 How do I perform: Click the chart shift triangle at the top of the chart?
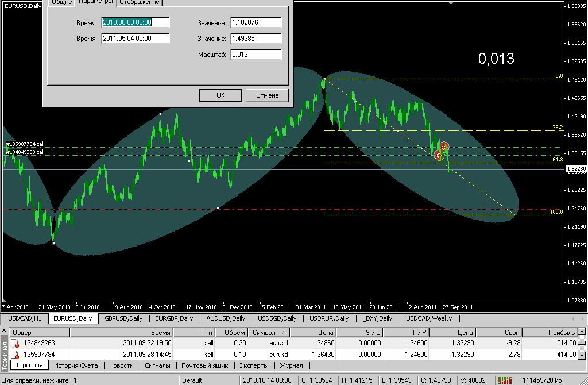tap(451, 3)
